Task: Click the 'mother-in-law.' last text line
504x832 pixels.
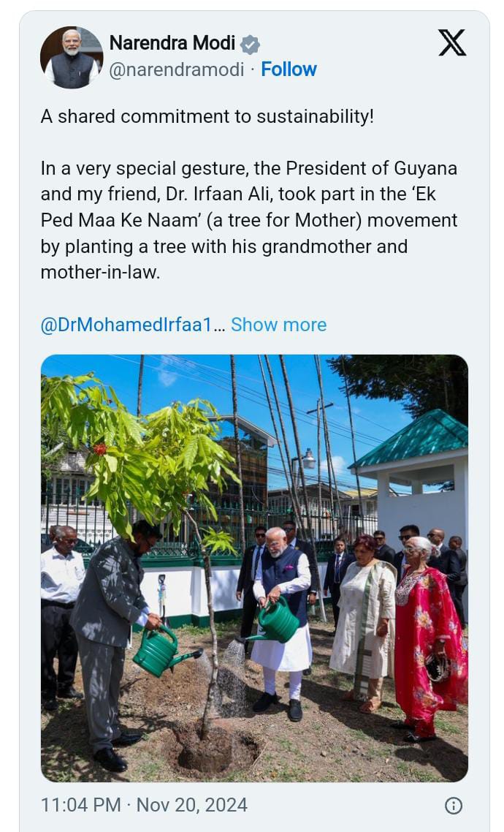Action: coord(100,272)
